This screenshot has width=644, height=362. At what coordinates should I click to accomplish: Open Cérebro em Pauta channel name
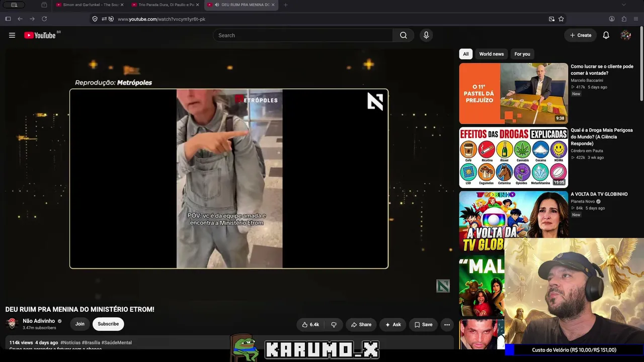click(587, 151)
